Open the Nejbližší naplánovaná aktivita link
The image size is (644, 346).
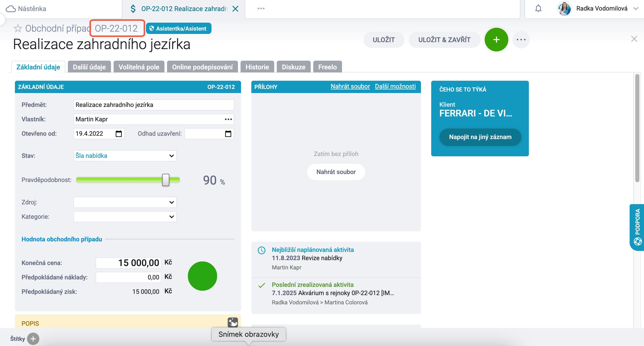[313, 250]
